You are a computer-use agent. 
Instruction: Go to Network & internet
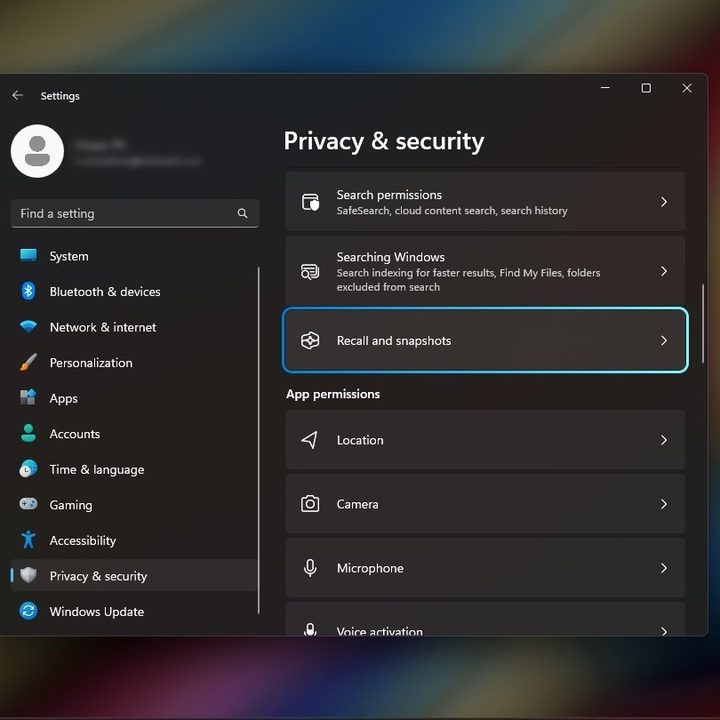pos(134,327)
